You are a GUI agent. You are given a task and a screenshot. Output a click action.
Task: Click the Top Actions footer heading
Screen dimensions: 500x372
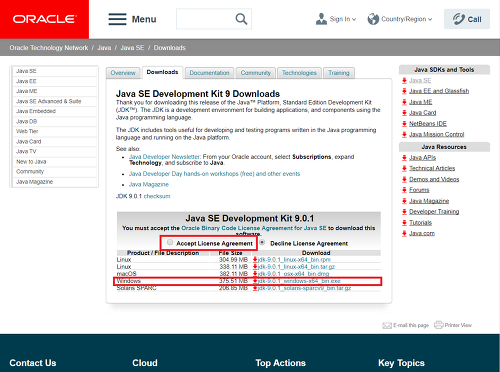pos(280,363)
